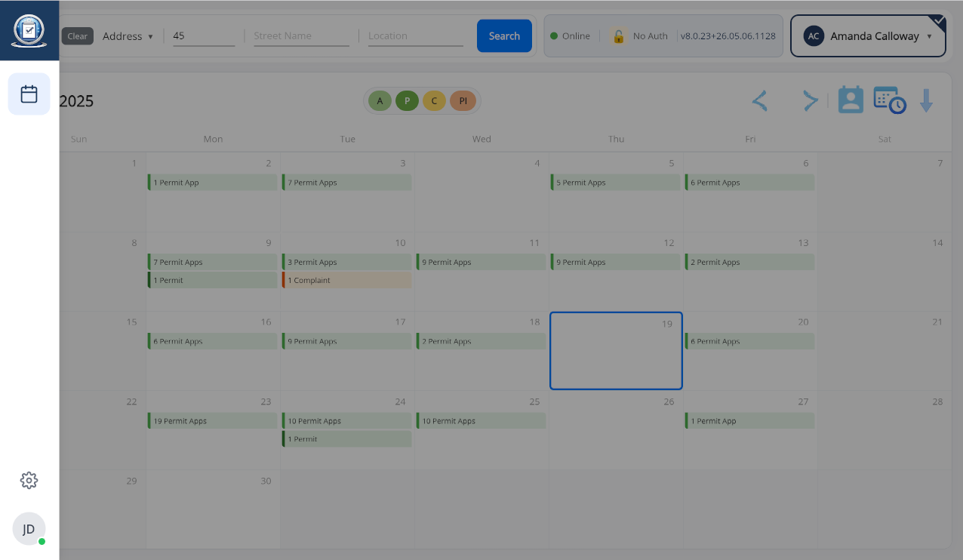Open '6 Permit Apps' on Monday the 16th
The height and width of the screenshot is (560, 963).
[212, 341]
